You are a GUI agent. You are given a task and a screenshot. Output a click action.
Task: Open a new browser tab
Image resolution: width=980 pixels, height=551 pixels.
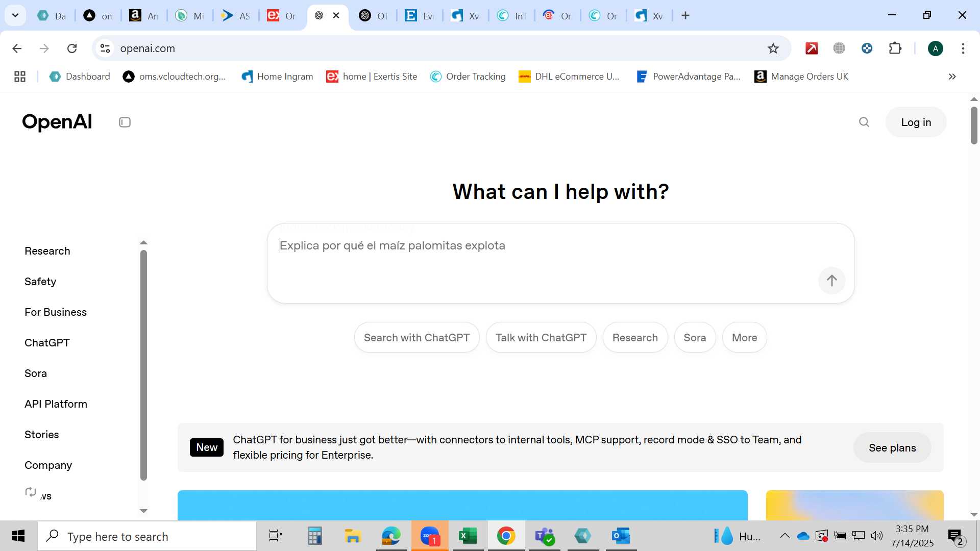685,16
